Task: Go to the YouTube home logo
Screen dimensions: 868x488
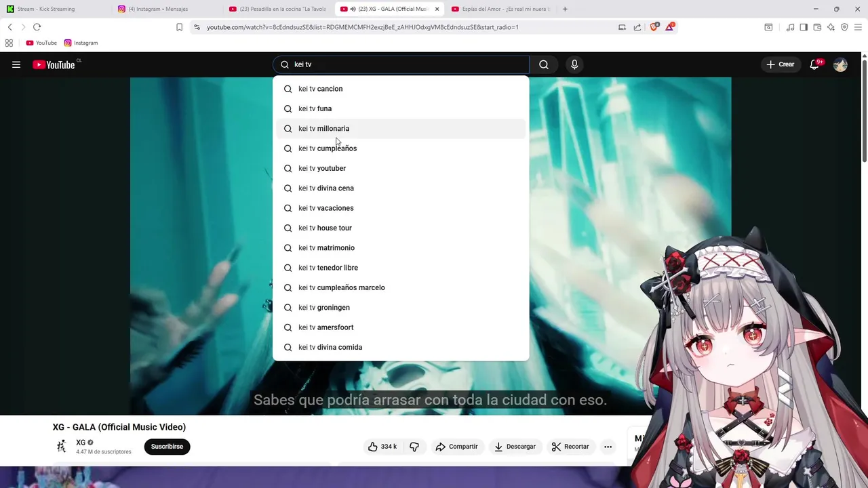Action: [x=54, y=64]
